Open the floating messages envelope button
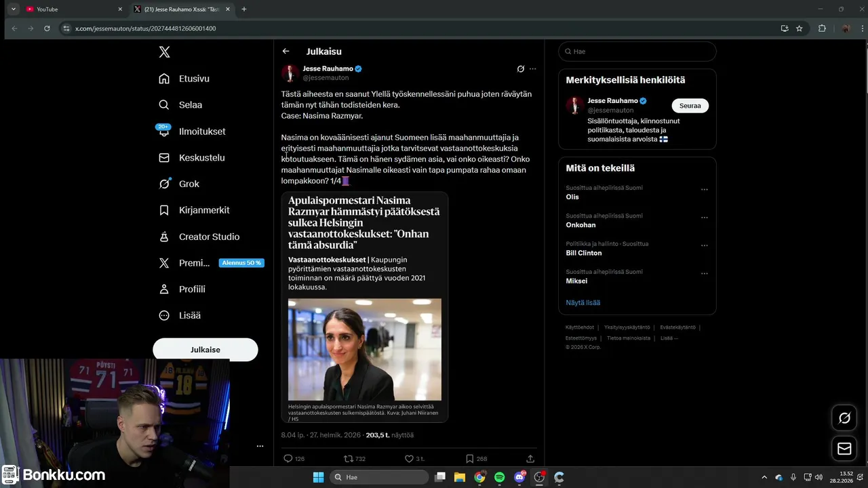The image size is (868, 488). (844, 449)
